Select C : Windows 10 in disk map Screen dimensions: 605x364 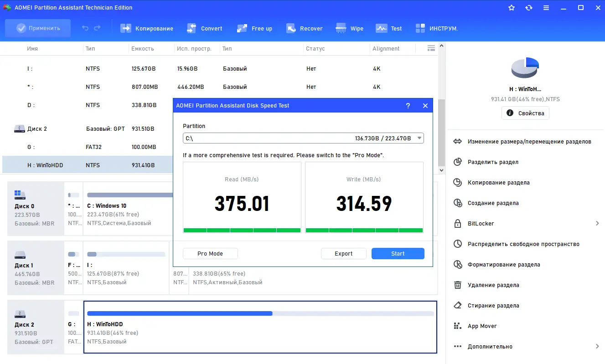(128, 209)
